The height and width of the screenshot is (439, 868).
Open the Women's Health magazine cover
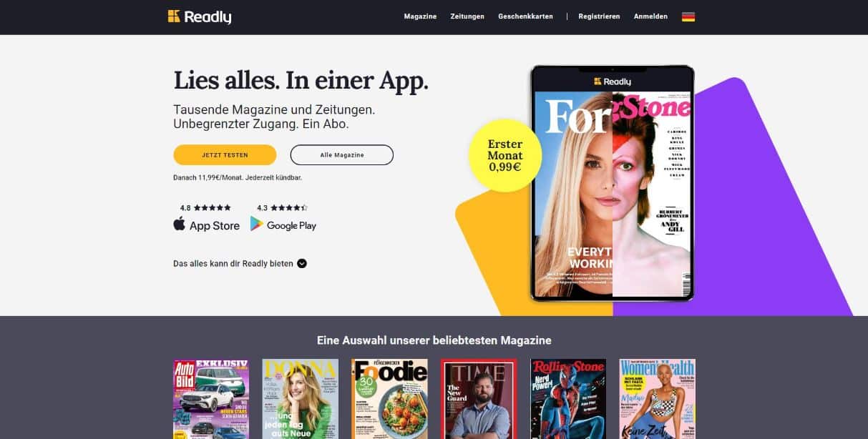coord(657,399)
